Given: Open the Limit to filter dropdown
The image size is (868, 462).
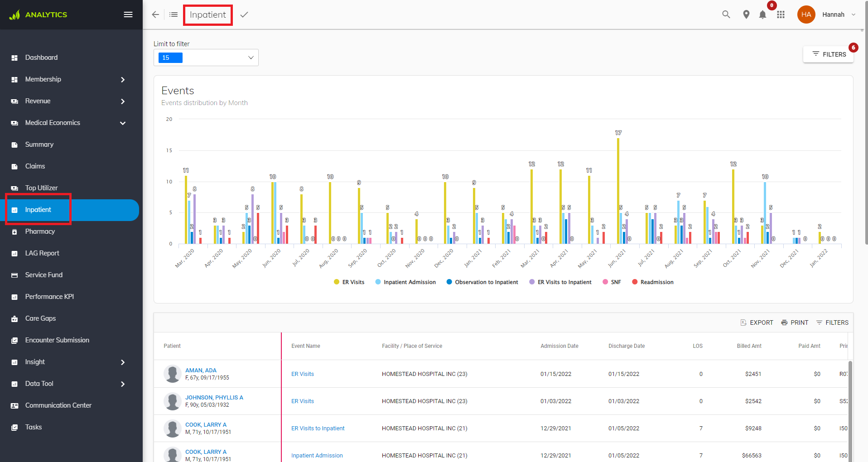Looking at the screenshot, I should click(x=206, y=58).
